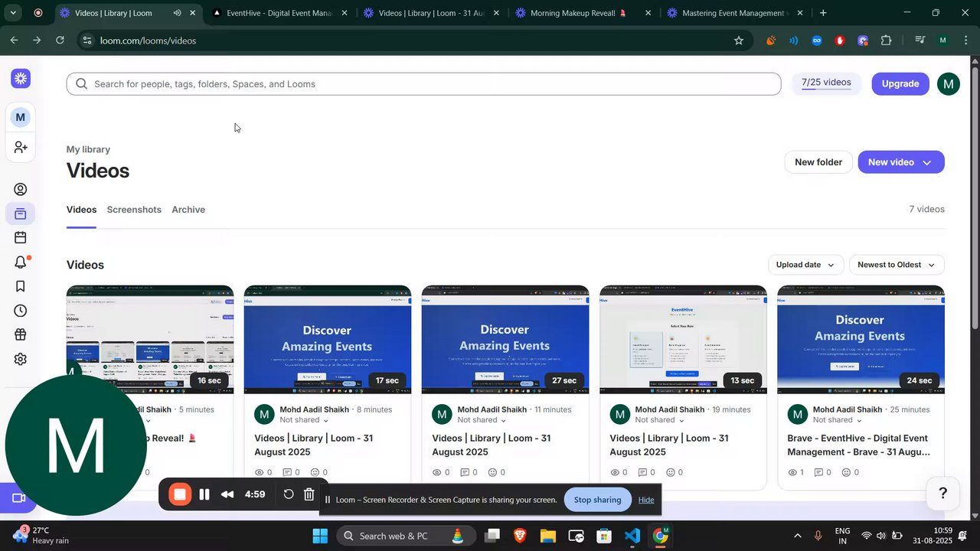Viewport: 980px width, 551px height.
Task: Open the Loom extension icon in Chrome toolbar
Action: pos(863,41)
